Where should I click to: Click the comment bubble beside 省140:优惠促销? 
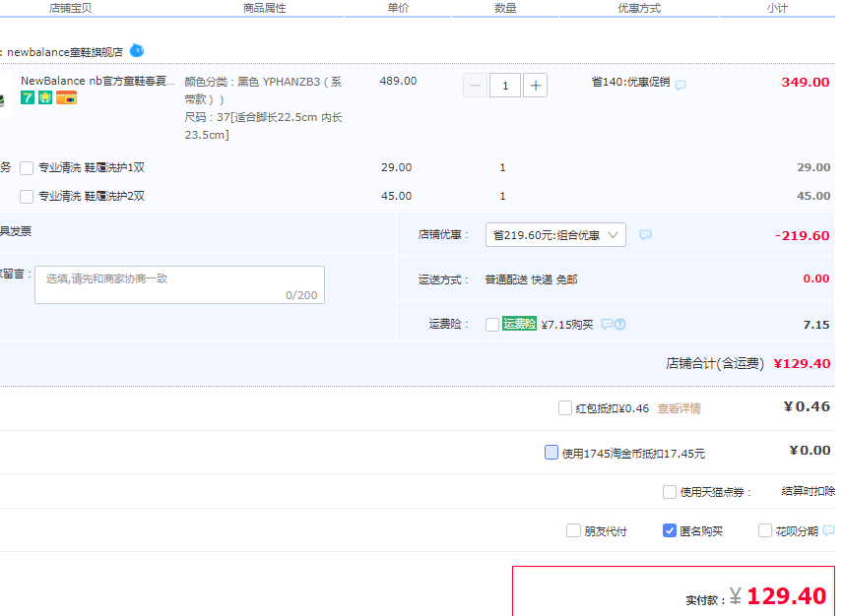681,85
